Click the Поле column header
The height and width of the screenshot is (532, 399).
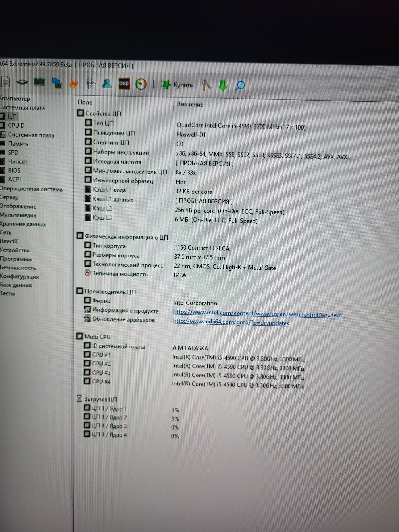pyautogui.click(x=85, y=102)
